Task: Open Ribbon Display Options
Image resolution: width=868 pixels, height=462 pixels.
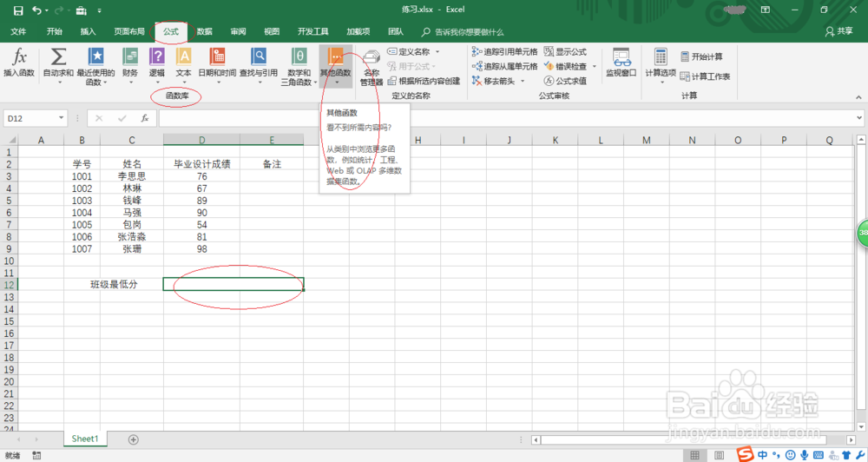Action: coord(766,10)
